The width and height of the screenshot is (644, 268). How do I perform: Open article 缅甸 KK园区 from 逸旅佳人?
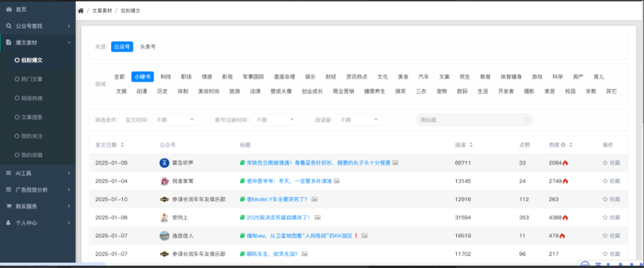pos(302,236)
